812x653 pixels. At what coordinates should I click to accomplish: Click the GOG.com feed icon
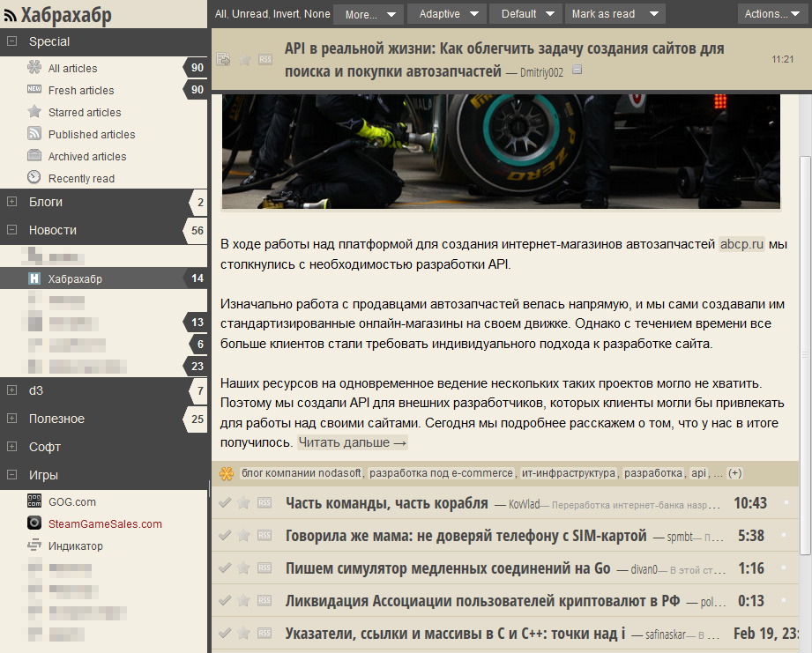pyautogui.click(x=34, y=501)
